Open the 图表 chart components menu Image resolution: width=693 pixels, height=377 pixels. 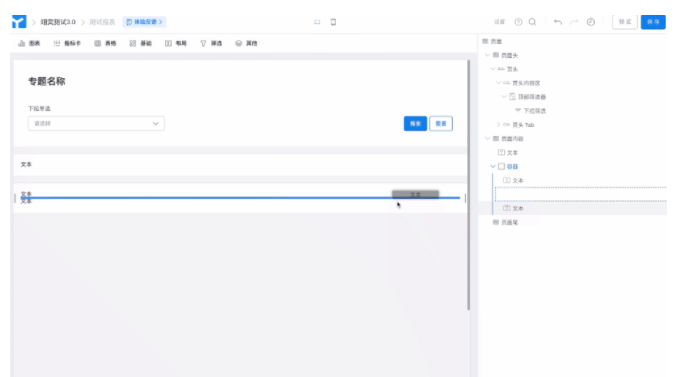click(x=29, y=43)
